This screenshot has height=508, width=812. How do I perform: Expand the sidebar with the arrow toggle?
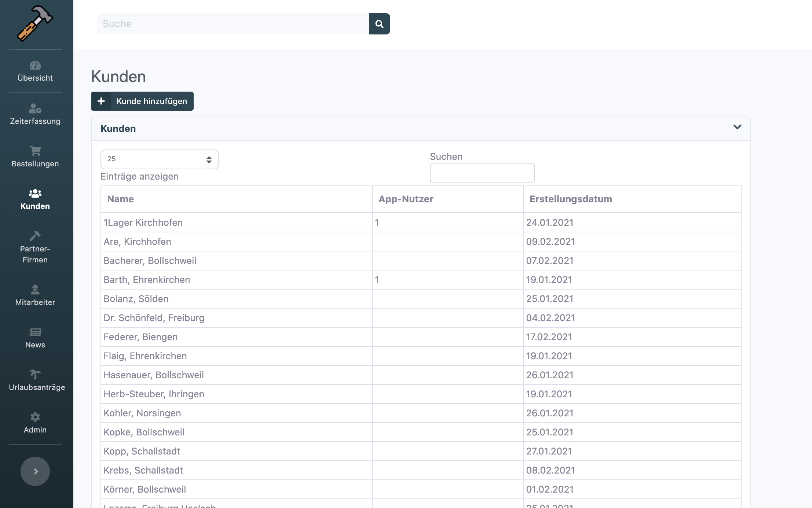point(35,471)
